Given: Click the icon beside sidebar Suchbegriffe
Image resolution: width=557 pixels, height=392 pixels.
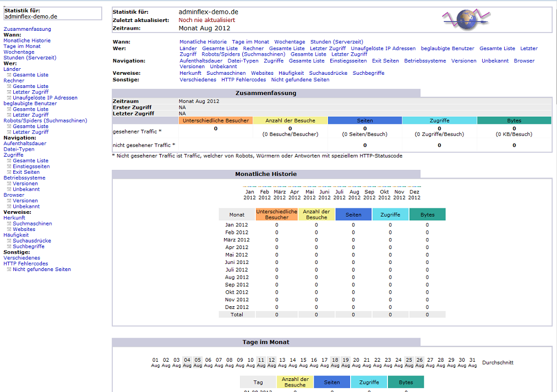Looking at the screenshot, I should click(x=9, y=246).
